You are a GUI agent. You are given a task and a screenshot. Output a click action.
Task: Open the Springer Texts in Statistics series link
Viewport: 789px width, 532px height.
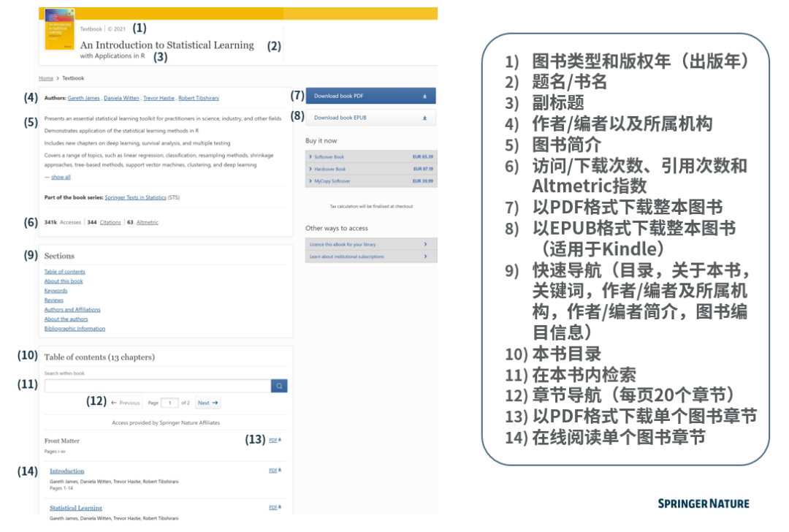pyautogui.click(x=135, y=198)
